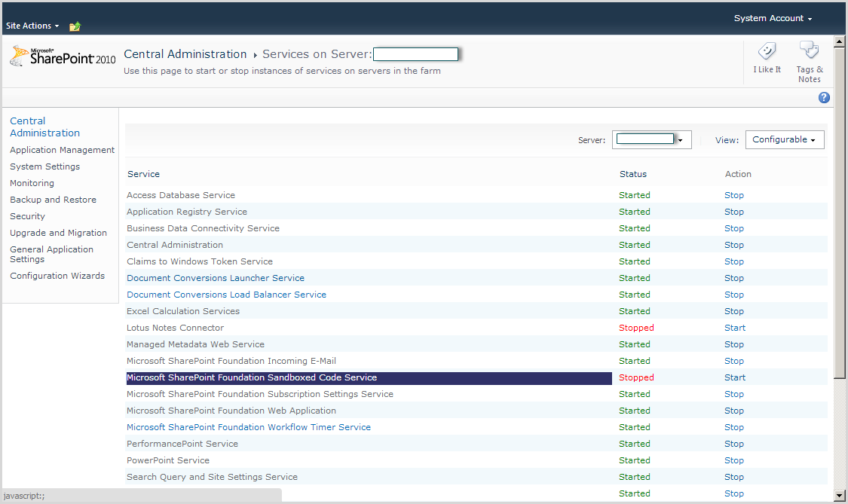Click the I Like It icon
The width and height of the screenshot is (848, 504).
point(767,51)
